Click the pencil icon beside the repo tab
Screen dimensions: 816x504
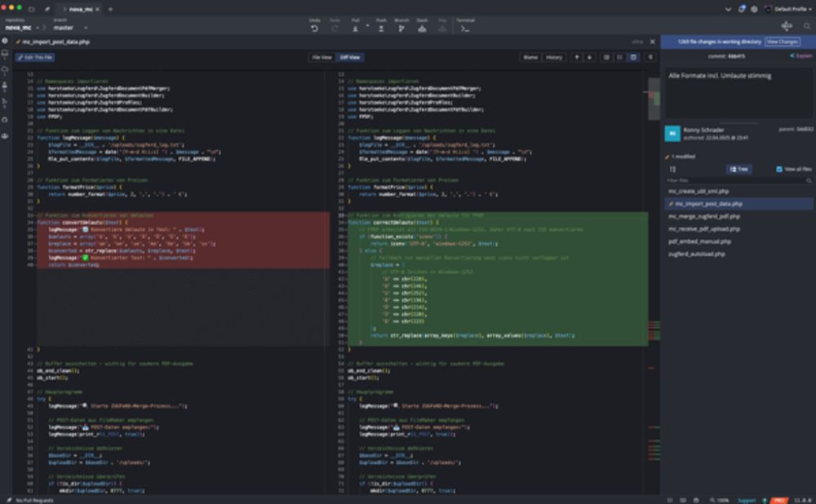[x=47, y=9]
